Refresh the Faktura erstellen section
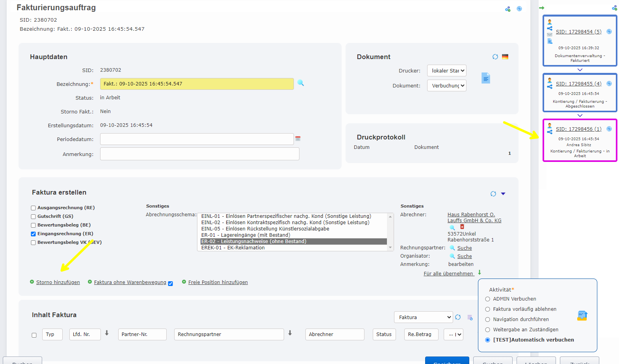The image size is (619, 364). coord(493,194)
